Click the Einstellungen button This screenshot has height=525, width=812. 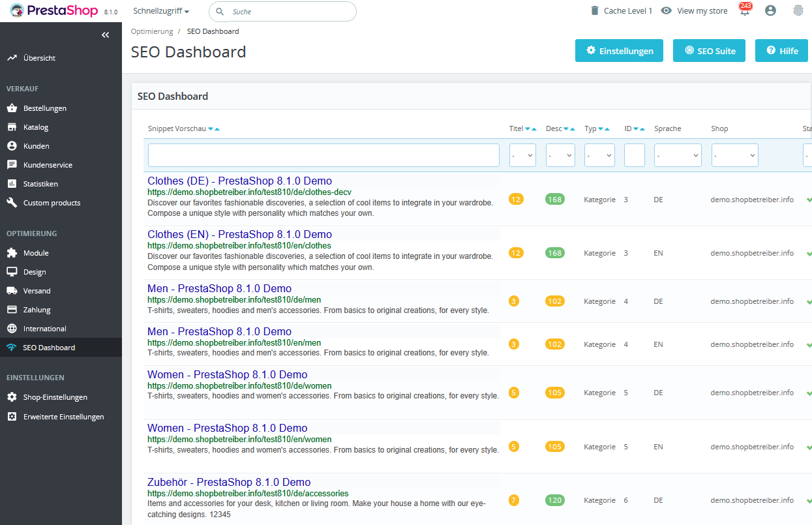[619, 51]
